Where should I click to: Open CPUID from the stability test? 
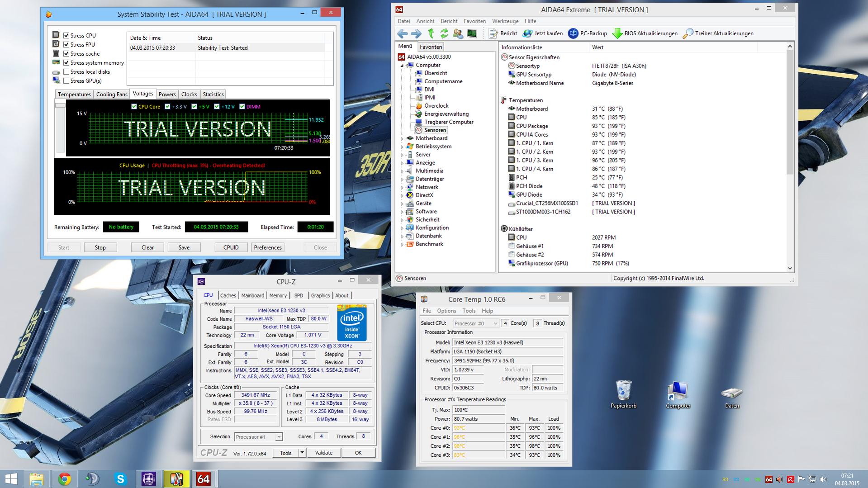click(231, 247)
